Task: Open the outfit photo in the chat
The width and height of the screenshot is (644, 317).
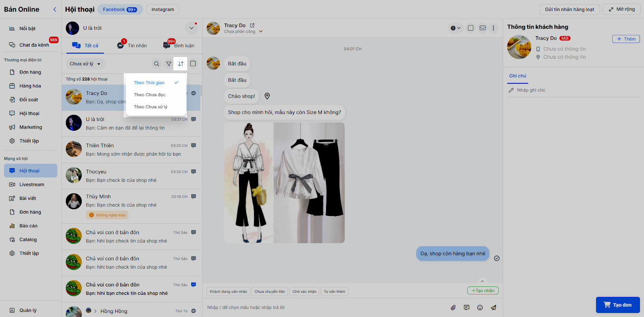Action: pyautogui.click(x=284, y=183)
